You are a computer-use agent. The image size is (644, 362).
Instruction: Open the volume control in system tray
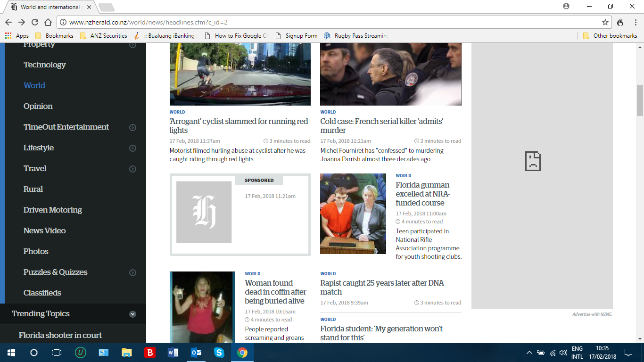pyautogui.click(x=563, y=353)
